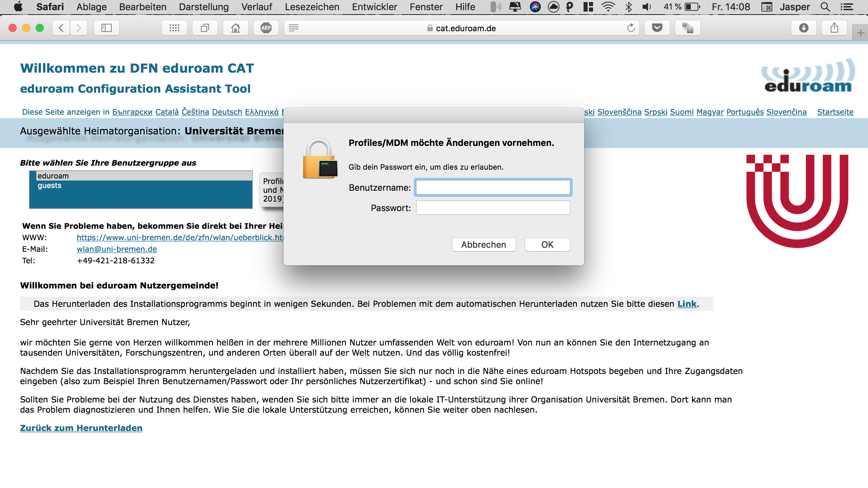Click the Pocket save icon
The height and width of the screenshot is (488, 868).
tap(657, 28)
